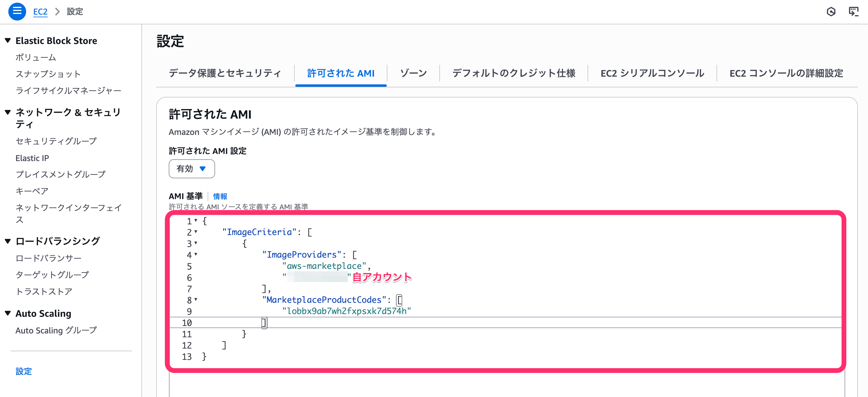Fold the ImageProviders array on line 4

pyautogui.click(x=196, y=254)
